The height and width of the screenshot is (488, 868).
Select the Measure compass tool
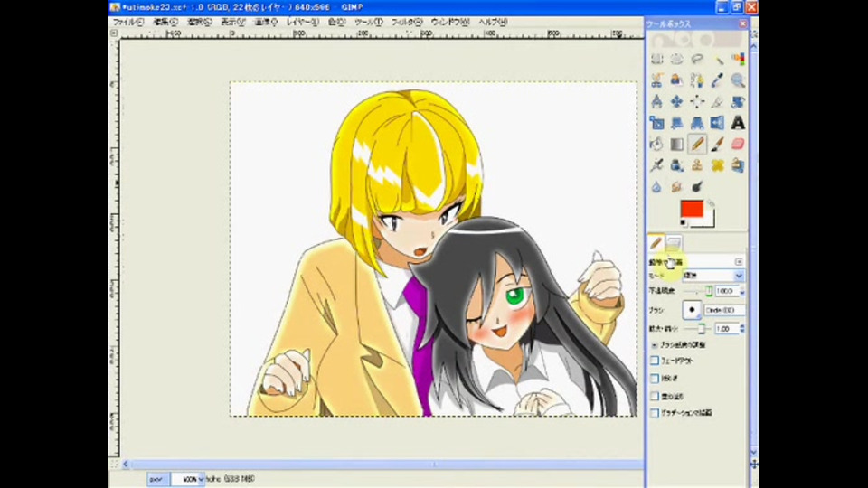tap(656, 101)
